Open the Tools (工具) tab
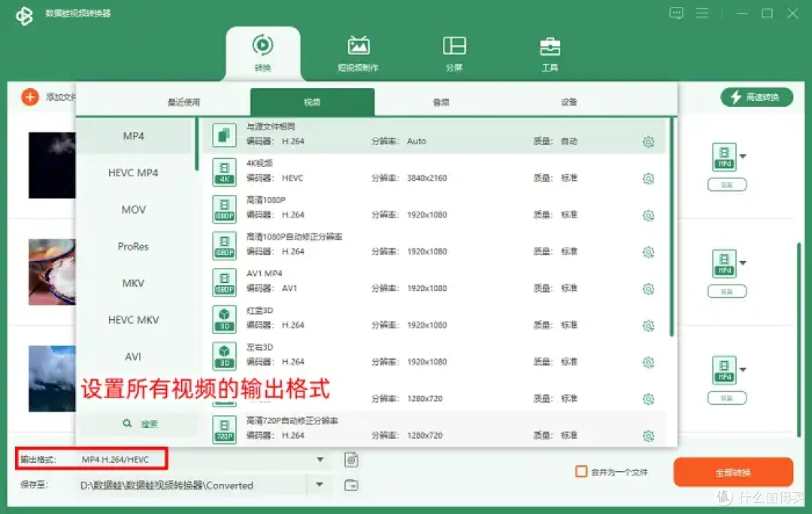Screen dimensions: 812x514 pos(550,53)
